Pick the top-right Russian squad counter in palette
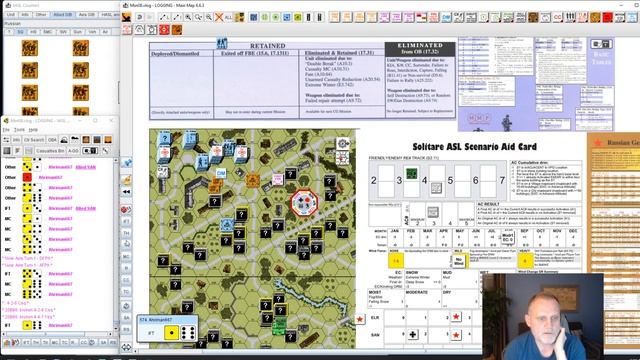 80,48
